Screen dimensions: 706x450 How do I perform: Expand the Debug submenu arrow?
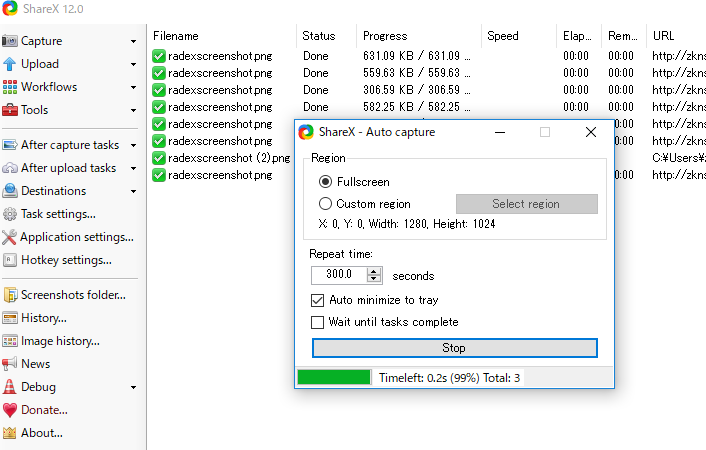click(133, 387)
